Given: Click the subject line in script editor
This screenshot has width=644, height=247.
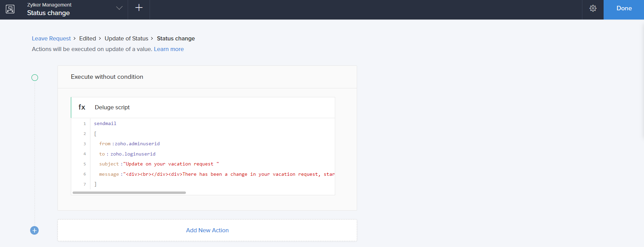Looking at the screenshot, I should point(159,164).
